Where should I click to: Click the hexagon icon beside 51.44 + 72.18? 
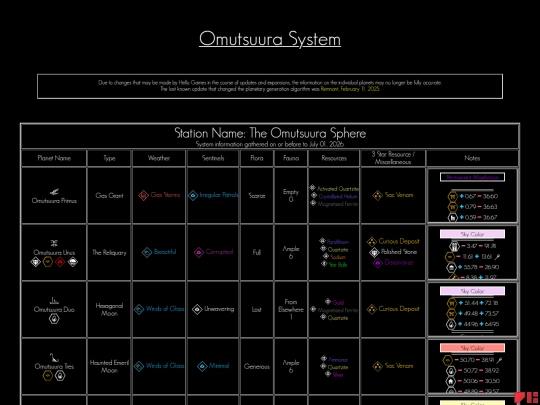(x=451, y=303)
